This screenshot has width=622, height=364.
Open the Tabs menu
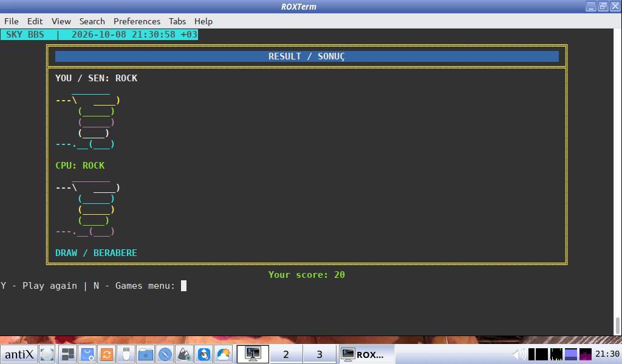coord(177,21)
